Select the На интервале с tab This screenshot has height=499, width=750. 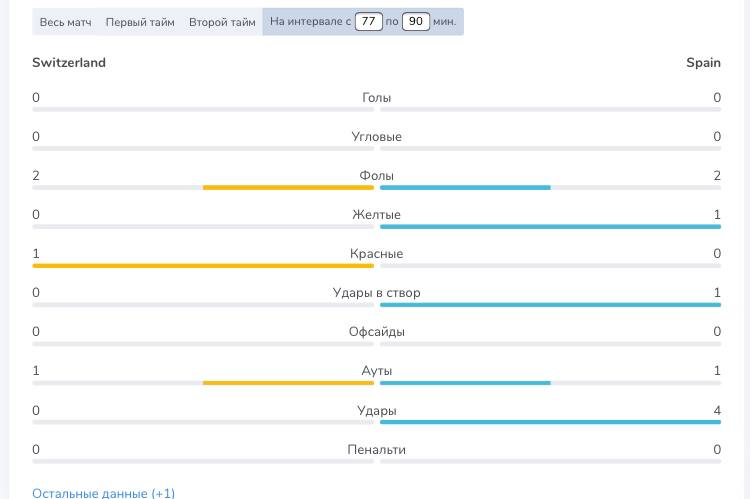(x=309, y=22)
